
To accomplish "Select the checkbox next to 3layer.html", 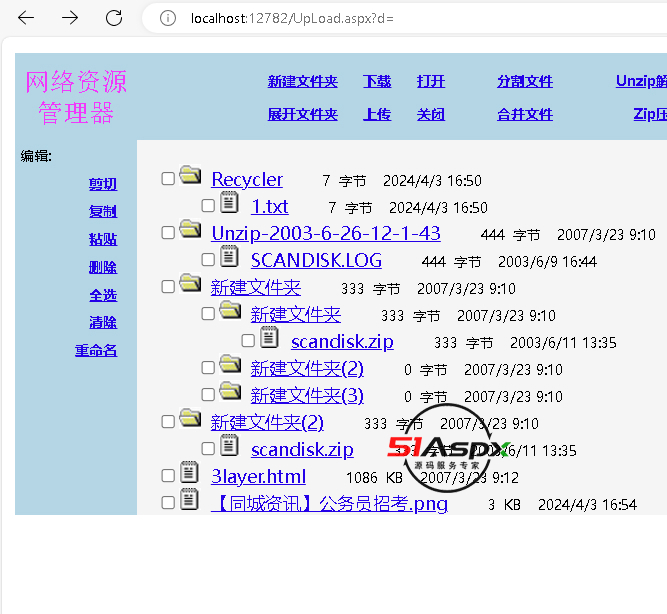I will tap(168, 476).
